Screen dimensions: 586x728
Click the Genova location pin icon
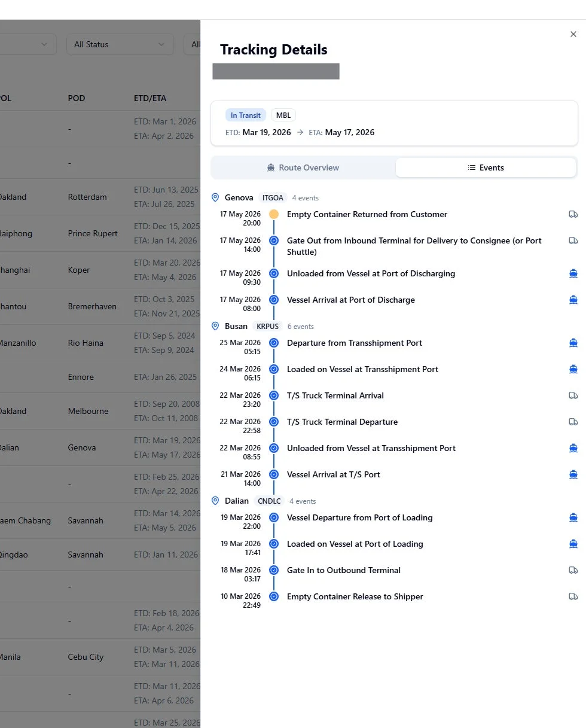tap(216, 197)
